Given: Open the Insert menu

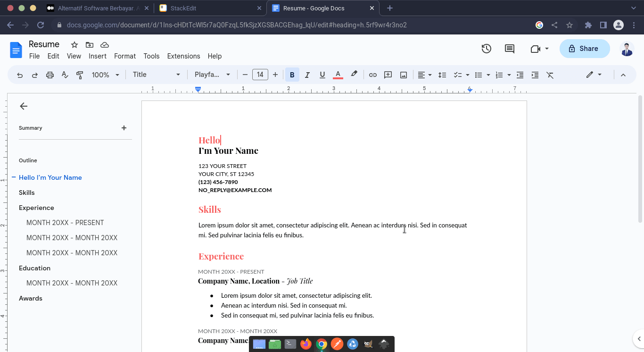Looking at the screenshot, I should [98, 56].
